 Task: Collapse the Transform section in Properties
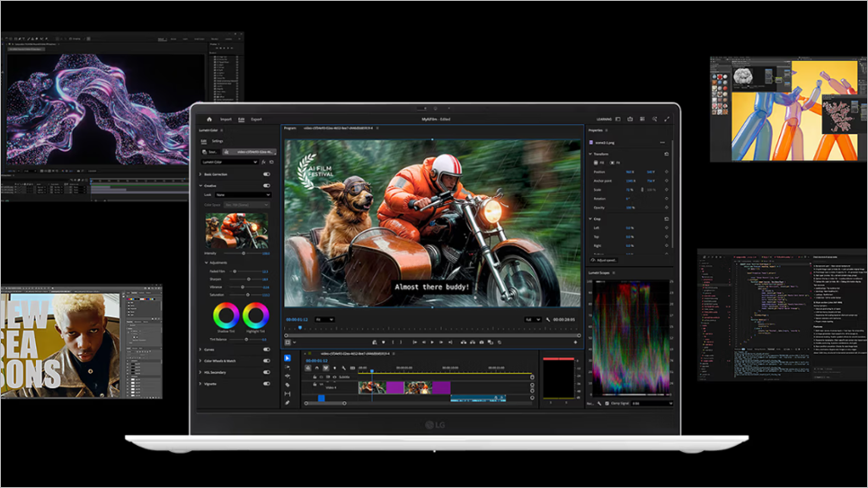(590, 154)
